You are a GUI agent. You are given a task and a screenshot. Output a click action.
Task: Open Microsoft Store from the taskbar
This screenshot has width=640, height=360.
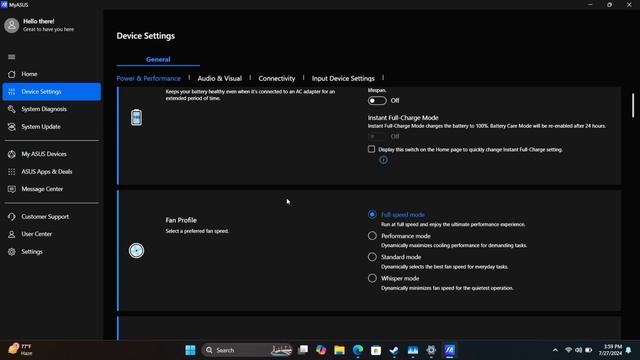(x=376, y=350)
